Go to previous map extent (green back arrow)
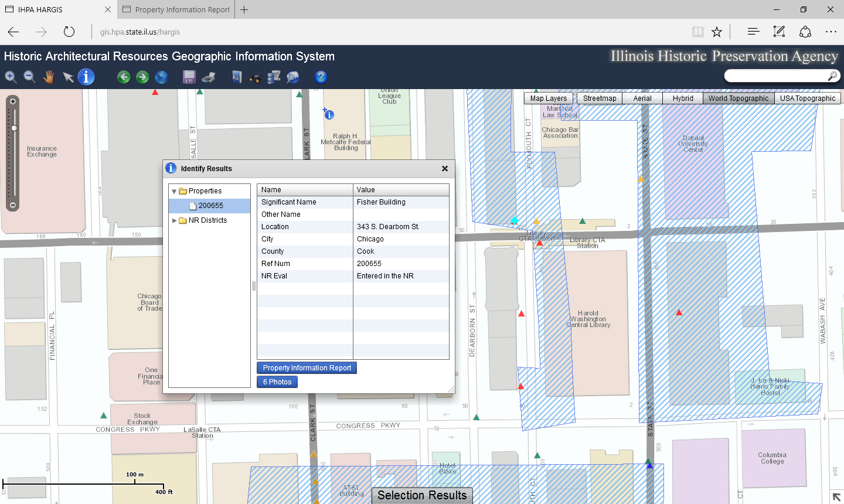844x504 pixels. (124, 77)
